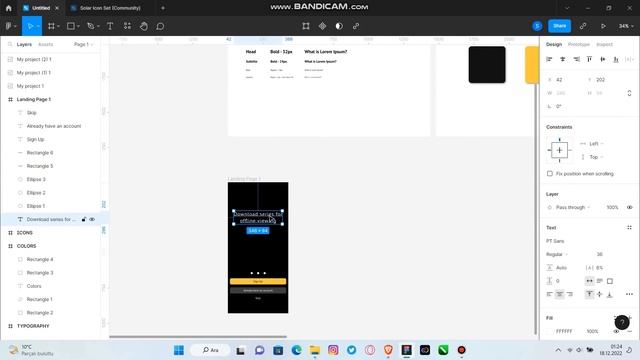The height and width of the screenshot is (360, 640).
Task: Align horizontal centers in Design panel
Action: tap(563, 59)
